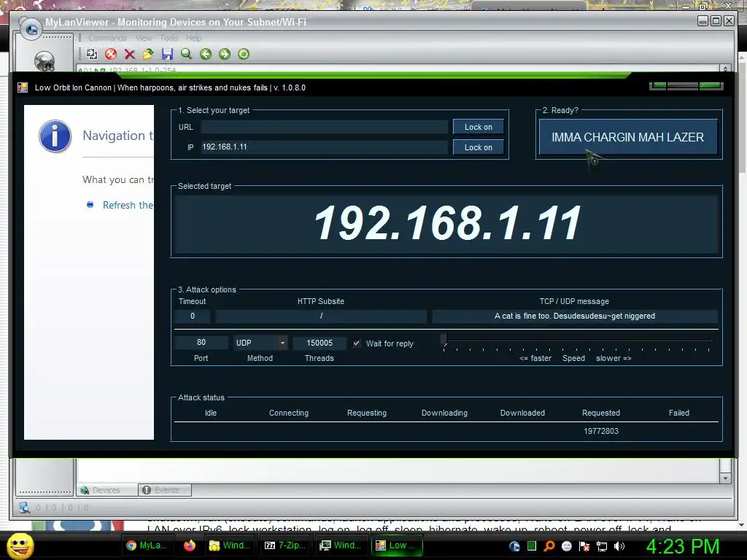Switch to the Events tab
Image resolution: width=747 pixels, height=560 pixels.
click(x=165, y=490)
